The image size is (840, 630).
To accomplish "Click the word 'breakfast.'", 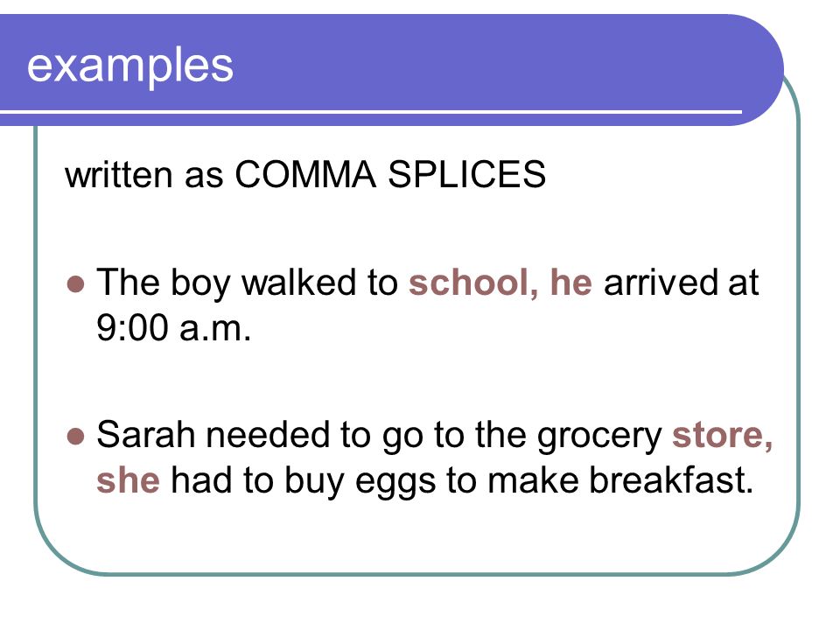I will (x=671, y=479).
